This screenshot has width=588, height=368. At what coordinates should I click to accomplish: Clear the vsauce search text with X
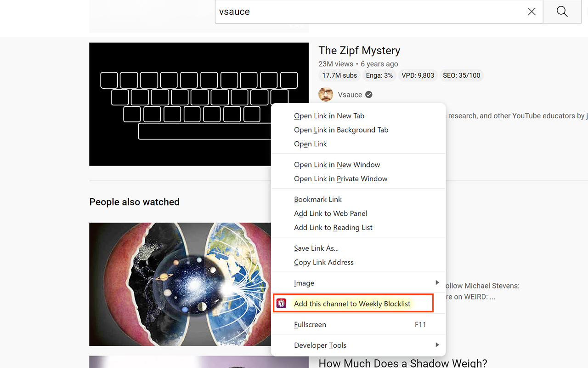pos(531,11)
